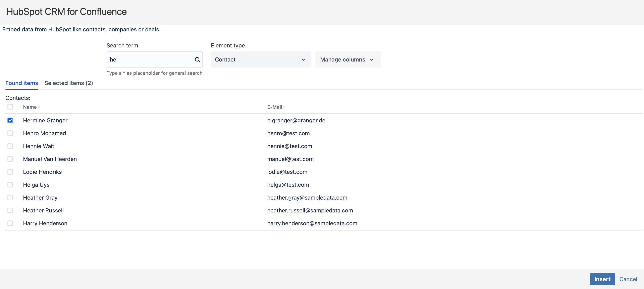Screen dimensions: 644x289
Task: Click the name Manuel Van Heerden
Action: (50, 159)
